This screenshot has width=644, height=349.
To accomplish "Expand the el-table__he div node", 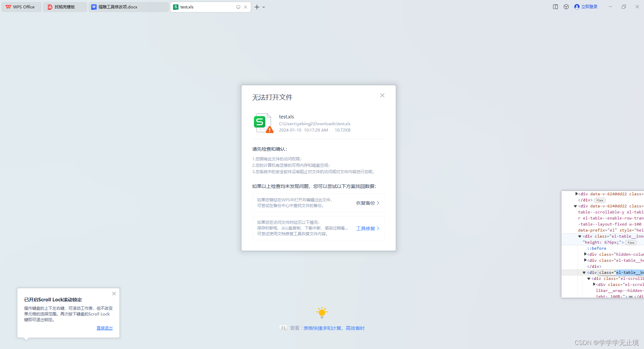I will pos(585,260).
